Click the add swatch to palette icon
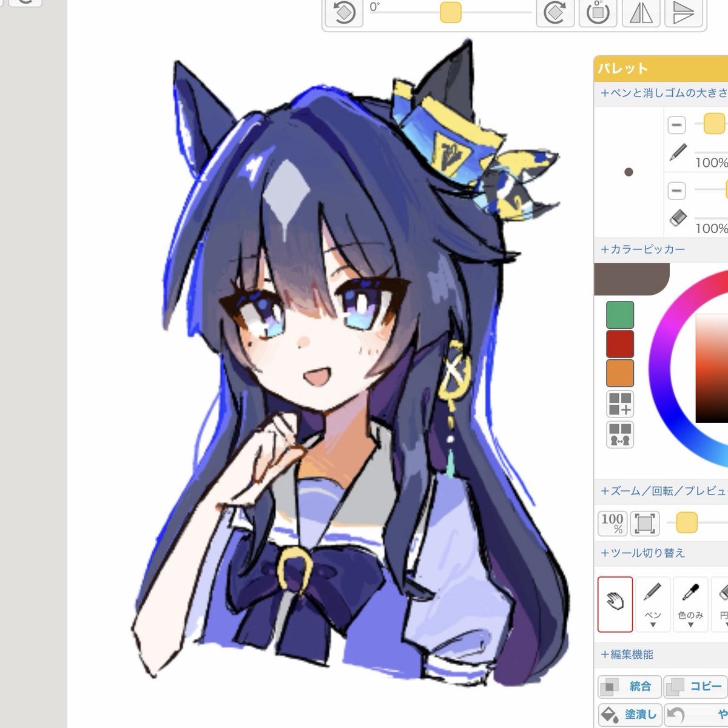The image size is (728, 728). pyautogui.click(x=620, y=404)
